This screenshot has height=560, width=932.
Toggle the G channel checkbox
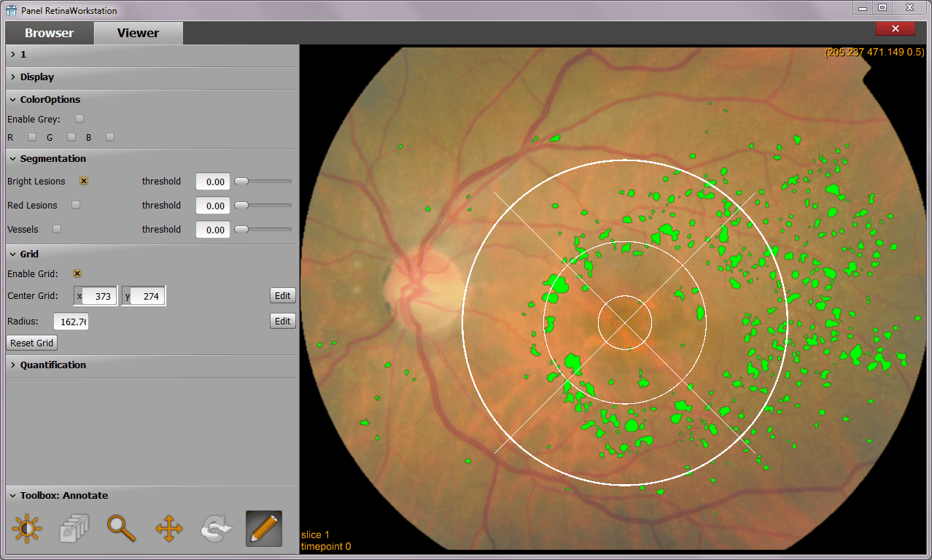[71, 137]
